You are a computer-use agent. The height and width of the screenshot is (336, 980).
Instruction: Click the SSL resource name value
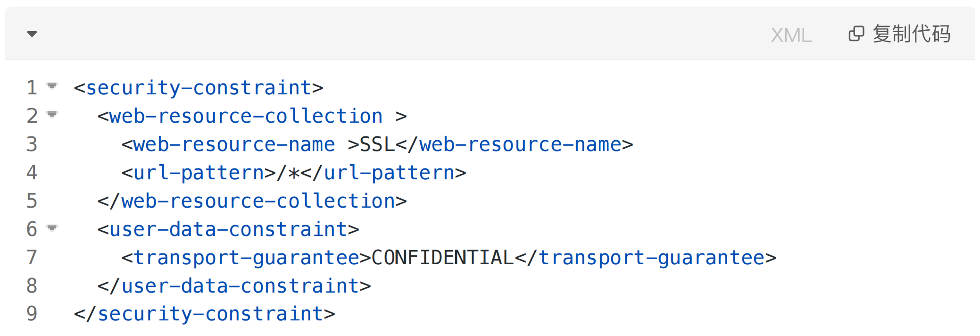coord(377,144)
